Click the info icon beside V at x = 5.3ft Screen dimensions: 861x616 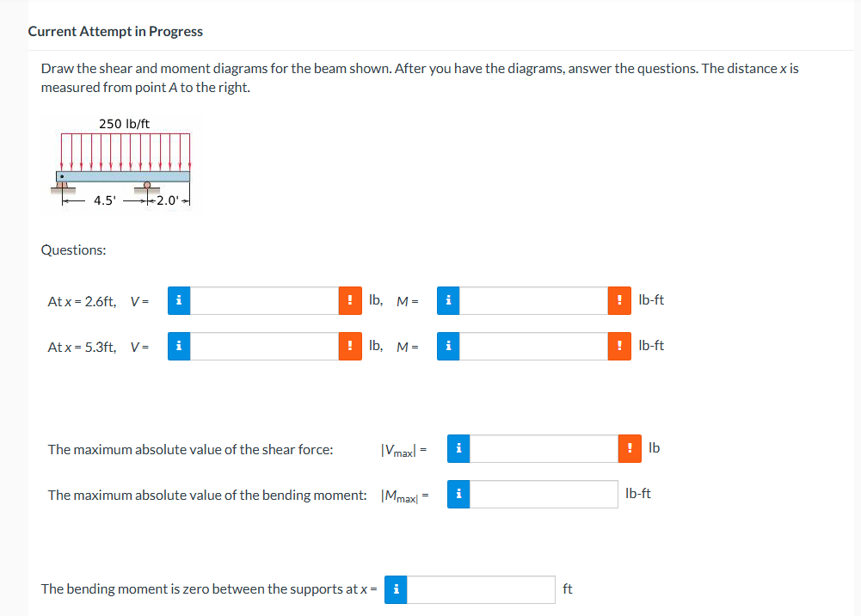point(178,346)
